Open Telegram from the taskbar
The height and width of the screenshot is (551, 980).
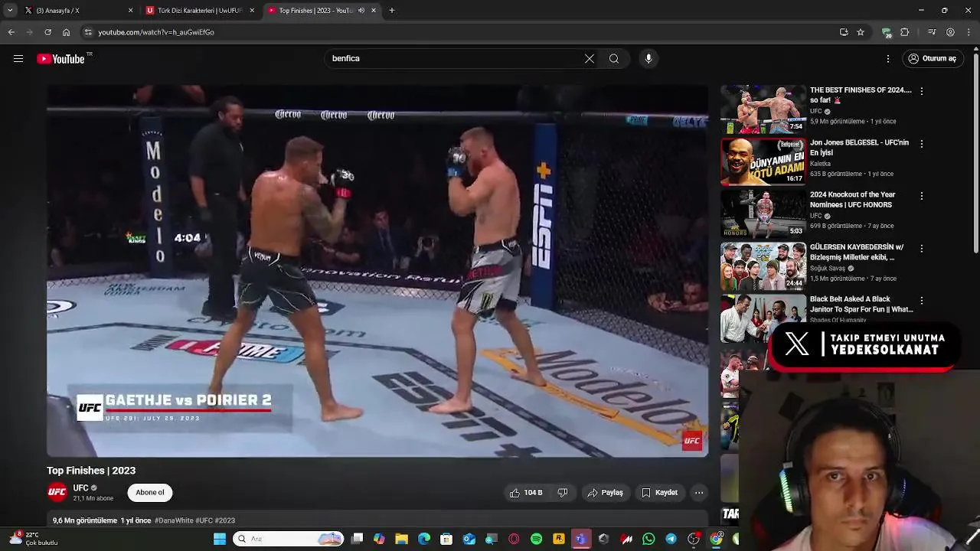tap(671, 539)
